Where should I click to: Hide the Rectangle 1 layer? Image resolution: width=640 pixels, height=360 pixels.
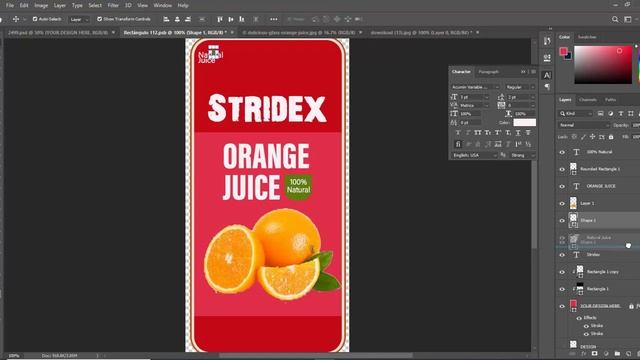562,289
